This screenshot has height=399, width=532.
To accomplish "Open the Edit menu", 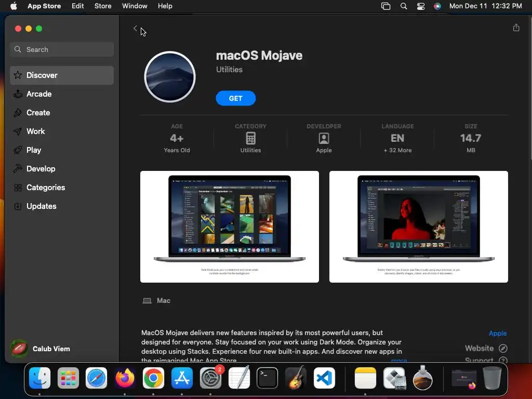I will 78,6.
